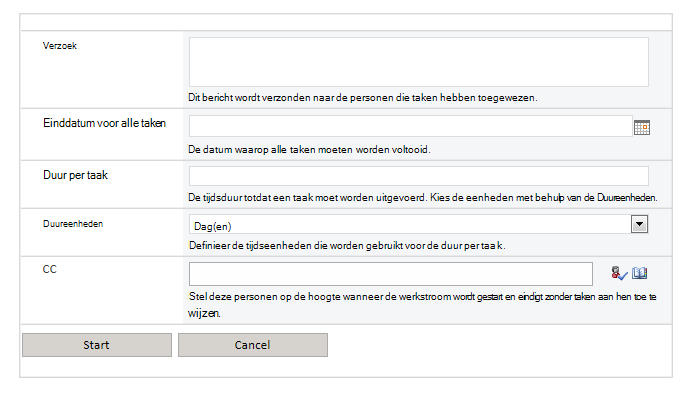Select the Dag(en) combo box
This screenshot has width=687, height=395.
coord(418,224)
